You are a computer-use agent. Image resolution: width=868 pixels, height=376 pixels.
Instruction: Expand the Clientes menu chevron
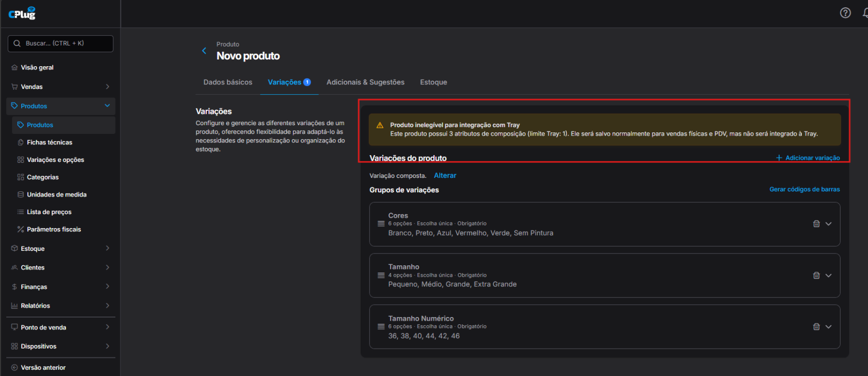107,267
